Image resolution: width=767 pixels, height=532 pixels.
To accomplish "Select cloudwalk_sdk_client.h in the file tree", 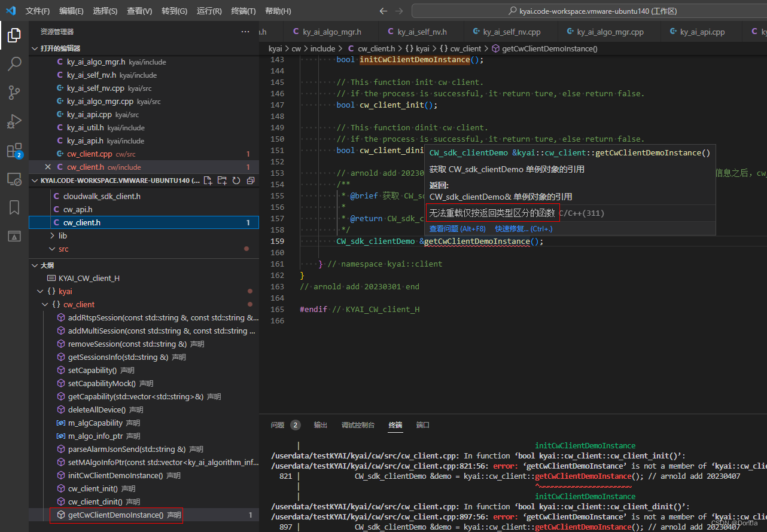I will point(102,197).
